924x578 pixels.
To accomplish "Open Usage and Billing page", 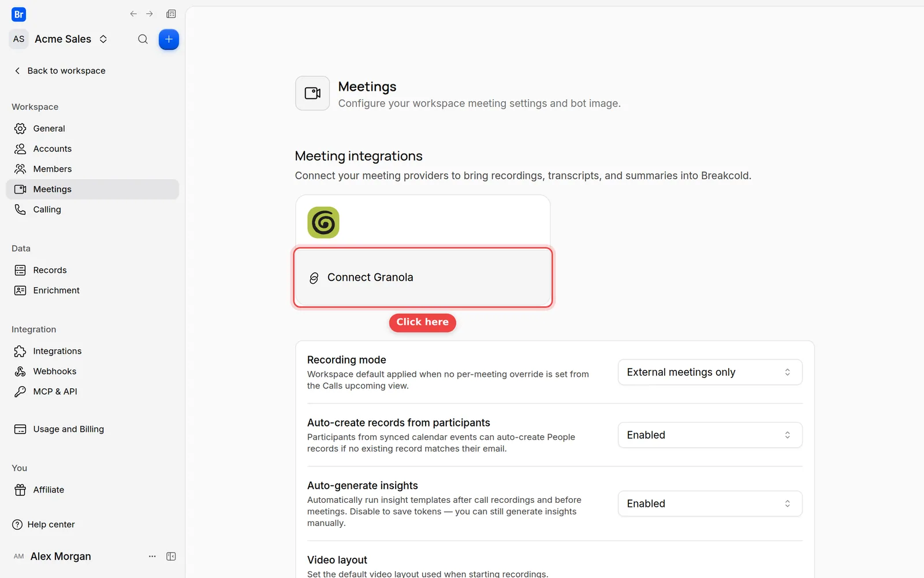I will coord(92,429).
